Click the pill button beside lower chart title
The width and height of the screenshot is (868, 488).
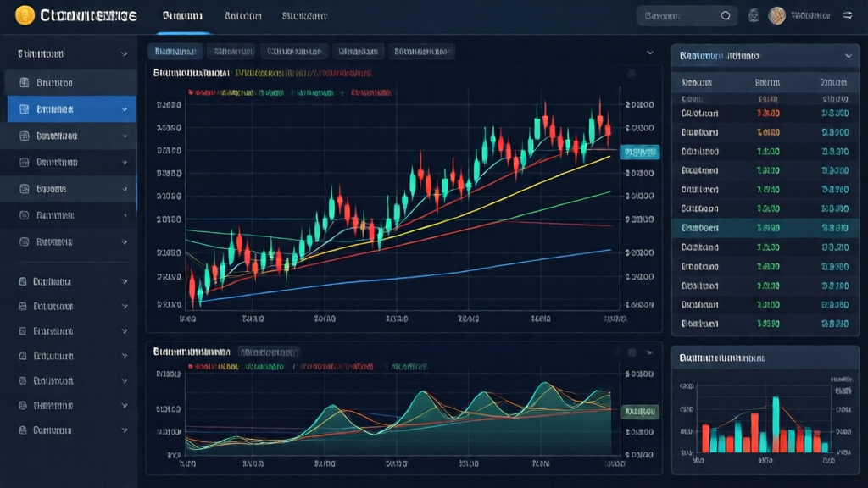tap(268, 351)
